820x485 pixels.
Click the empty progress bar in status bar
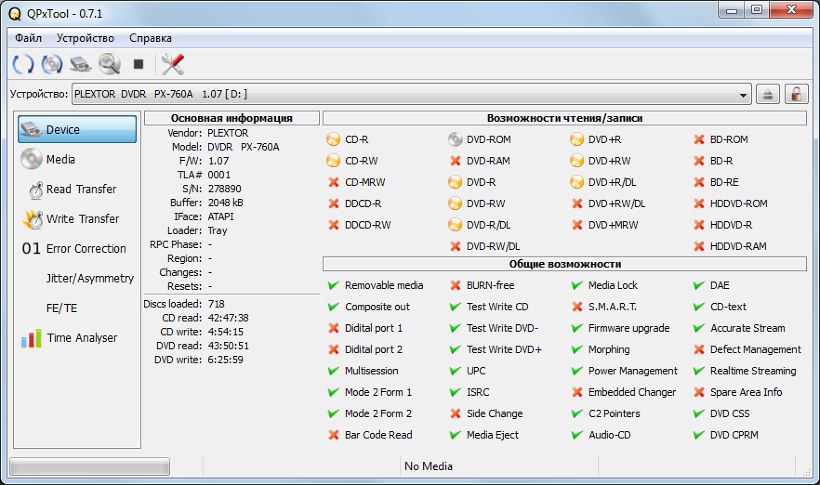point(89,466)
